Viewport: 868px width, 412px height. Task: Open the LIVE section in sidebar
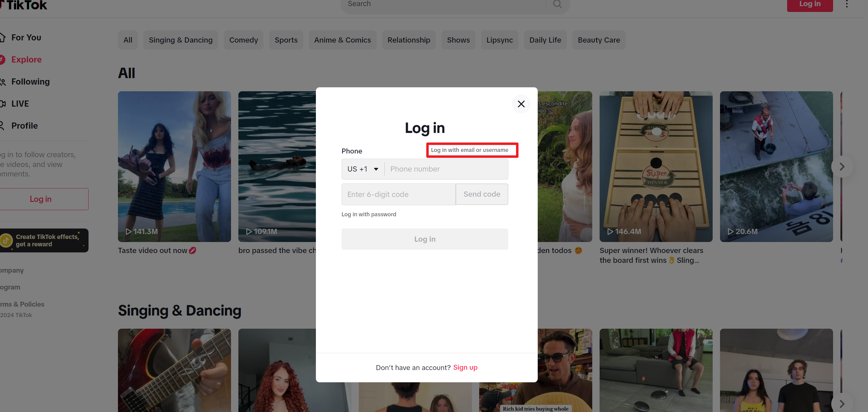(x=20, y=104)
